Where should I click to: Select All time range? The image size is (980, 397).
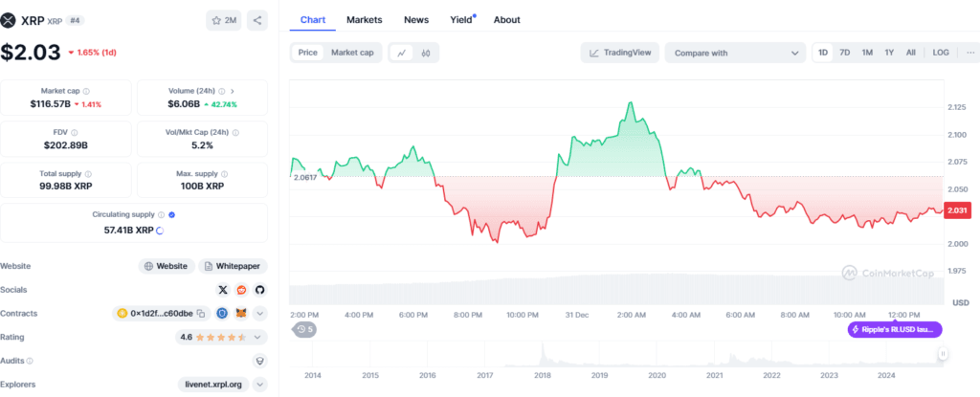tap(911, 53)
